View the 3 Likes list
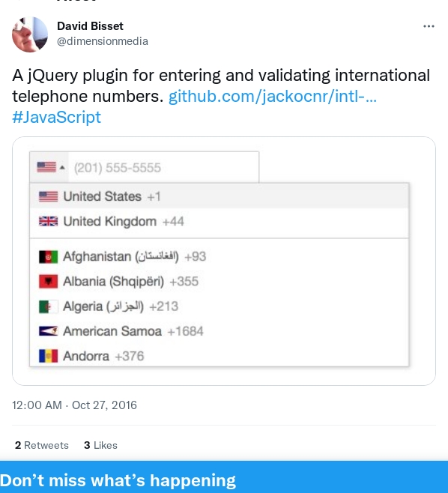The image size is (448, 493). tap(100, 445)
